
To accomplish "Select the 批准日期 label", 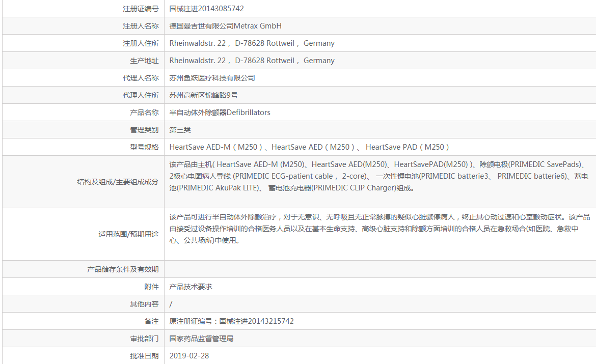I will [x=145, y=356].
